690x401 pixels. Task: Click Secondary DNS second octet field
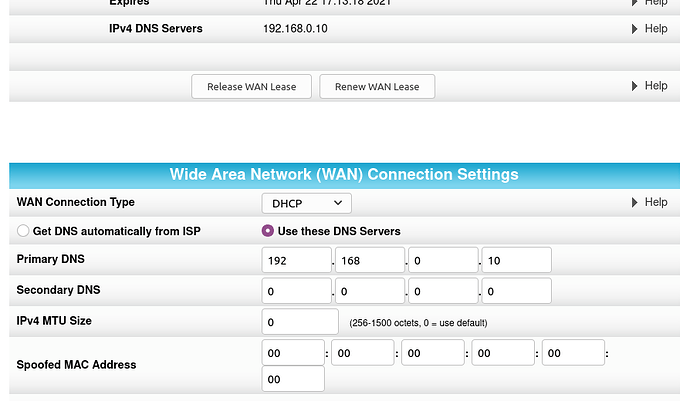(x=370, y=291)
